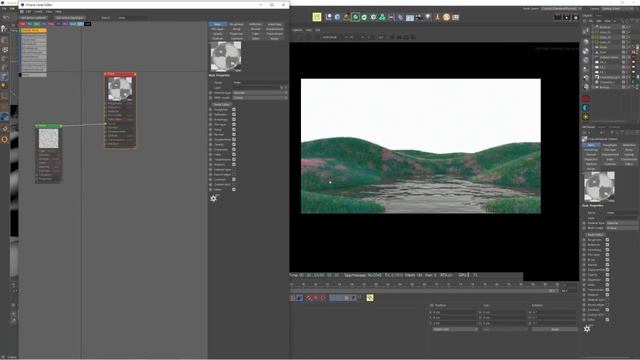Toggle Opacity checkbox in Node Editor
The image size is (640, 360).
pyautogui.click(x=234, y=144)
